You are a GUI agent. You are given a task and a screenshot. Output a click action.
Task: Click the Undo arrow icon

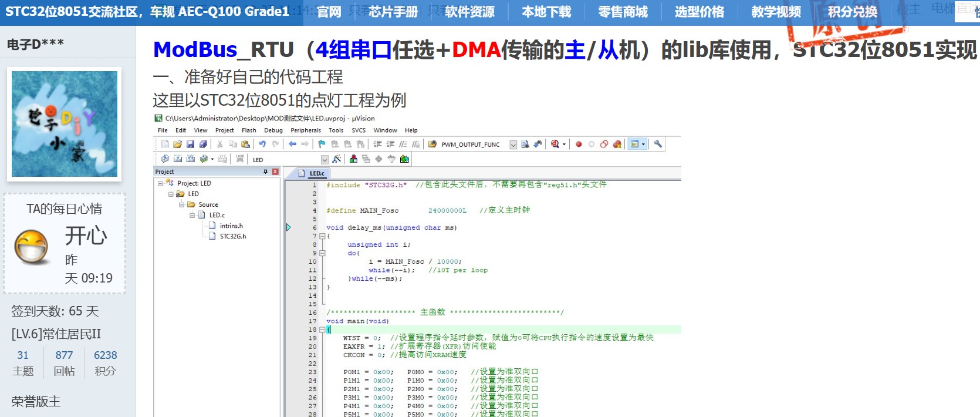click(262, 144)
